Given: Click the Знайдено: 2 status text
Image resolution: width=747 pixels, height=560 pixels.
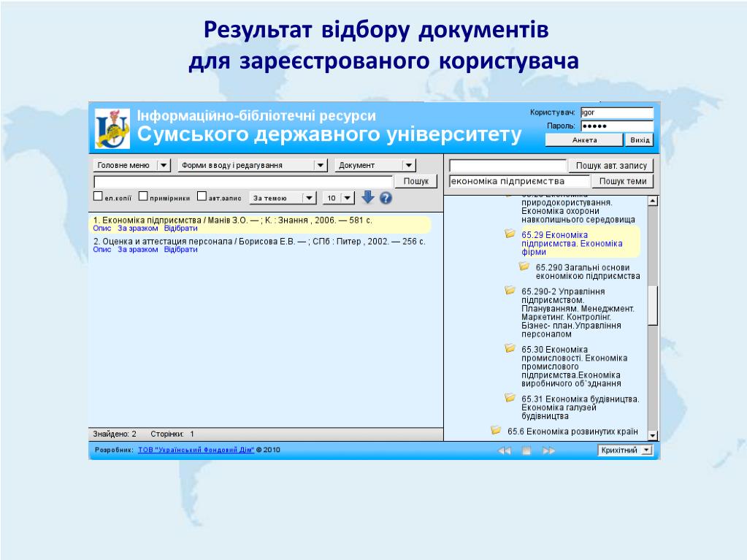Looking at the screenshot, I should (x=115, y=434).
